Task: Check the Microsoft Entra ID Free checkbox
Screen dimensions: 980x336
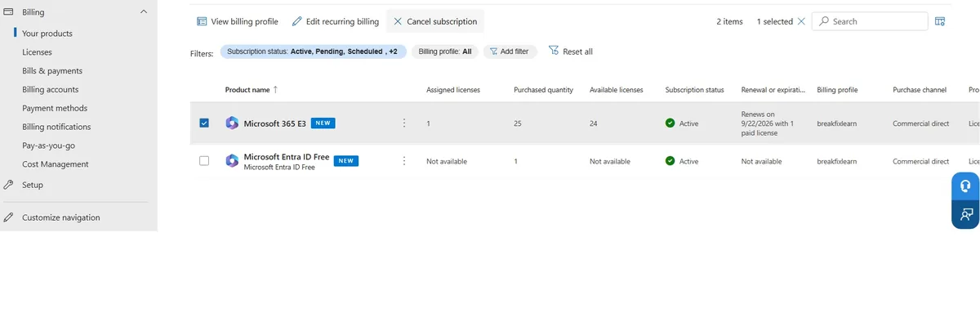Action: pos(204,161)
